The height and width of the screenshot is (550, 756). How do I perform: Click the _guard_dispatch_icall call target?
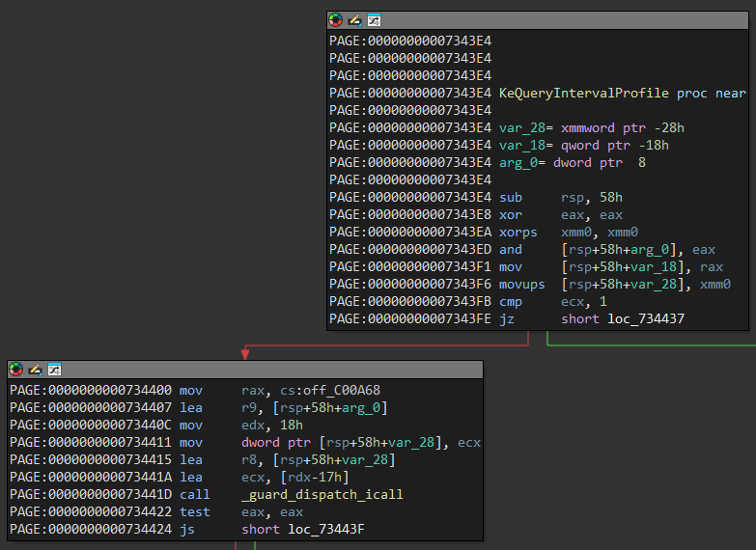[x=322, y=494]
